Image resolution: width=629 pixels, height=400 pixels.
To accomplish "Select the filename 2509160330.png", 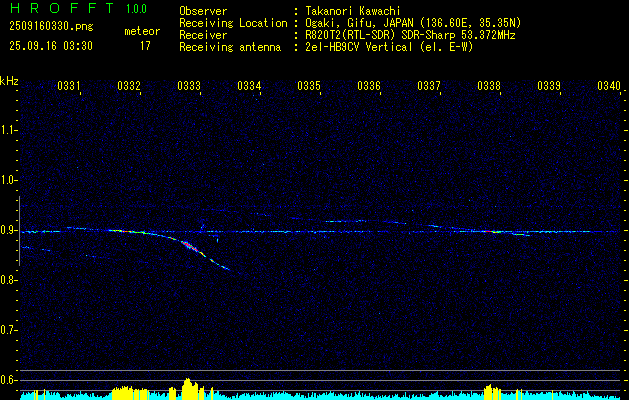I will [51, 26].
